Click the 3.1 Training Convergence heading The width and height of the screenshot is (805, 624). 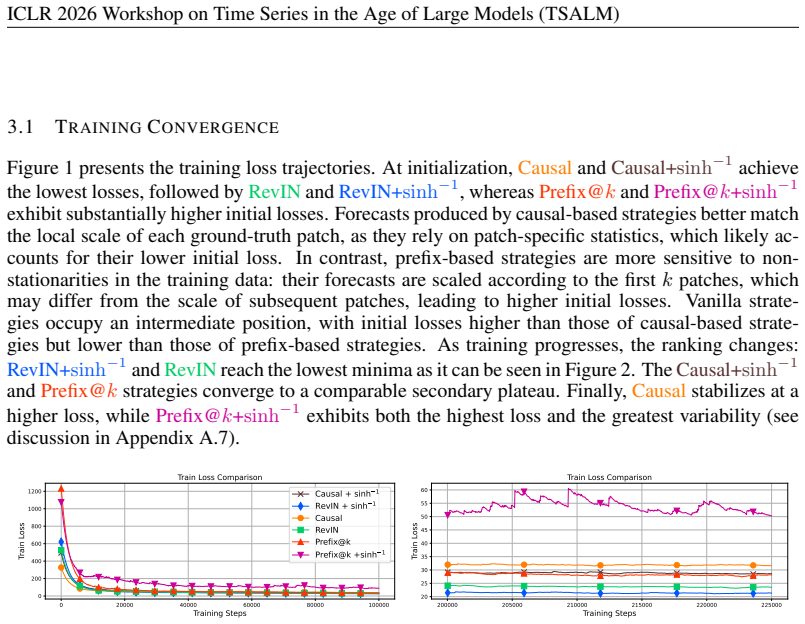click(x=143, y=127)
